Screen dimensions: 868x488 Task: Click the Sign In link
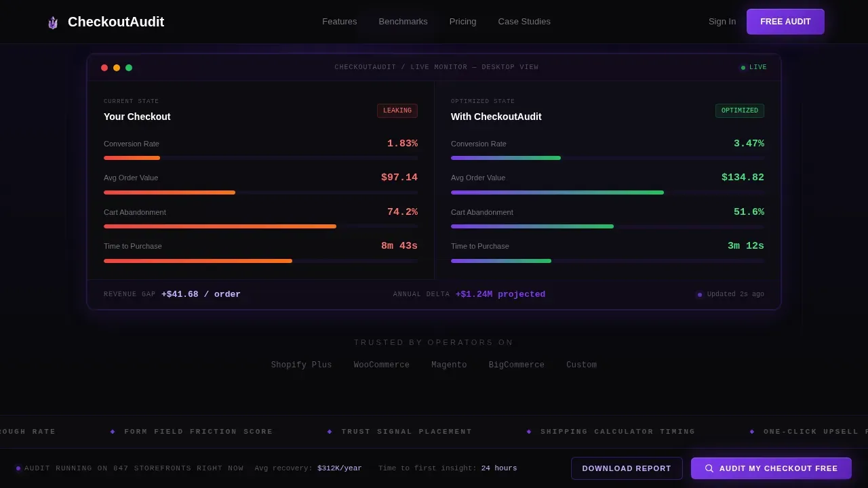tap(722, 22)
